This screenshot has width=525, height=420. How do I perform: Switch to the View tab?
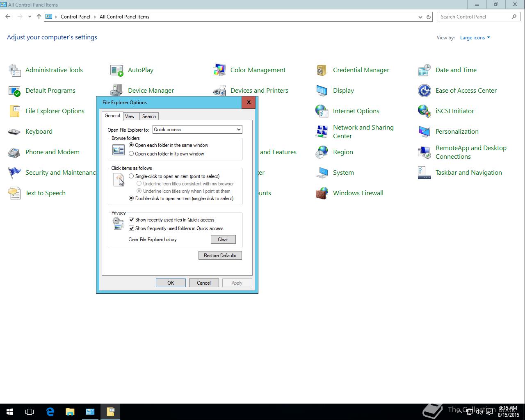(130, 116)
